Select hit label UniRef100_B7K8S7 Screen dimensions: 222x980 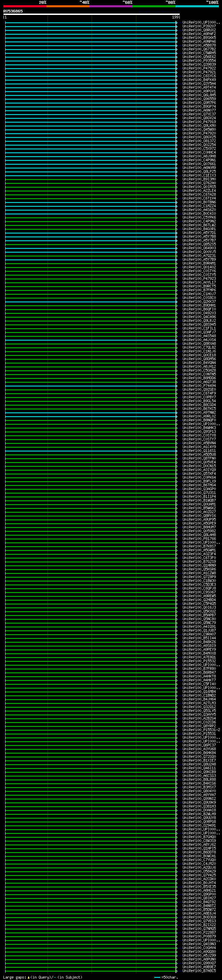click(199, 546)
